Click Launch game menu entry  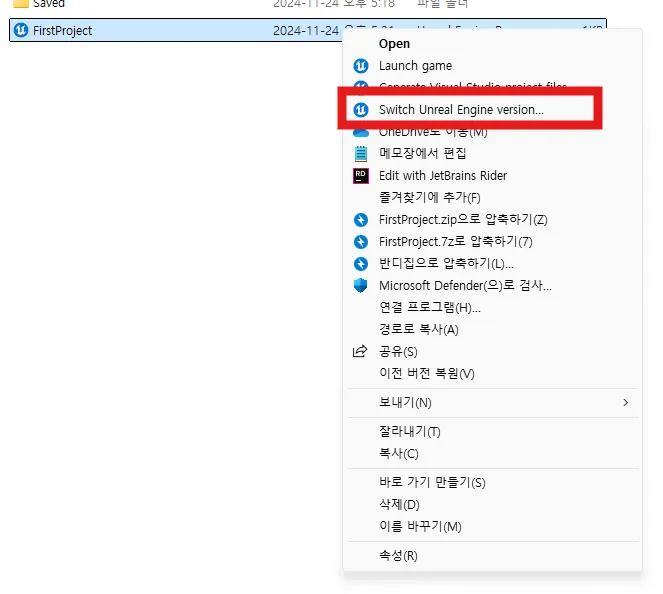[x=415, y=66]
